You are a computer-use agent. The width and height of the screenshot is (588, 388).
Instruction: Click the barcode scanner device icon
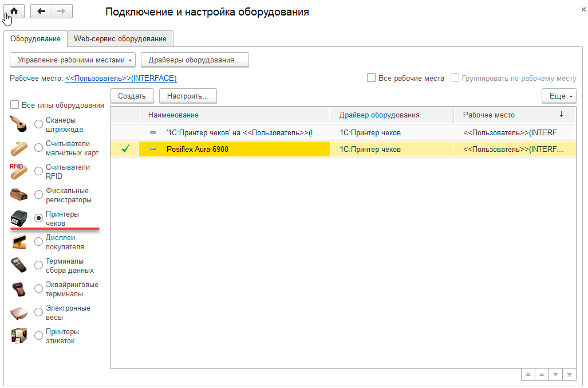(x=18, y=124)
